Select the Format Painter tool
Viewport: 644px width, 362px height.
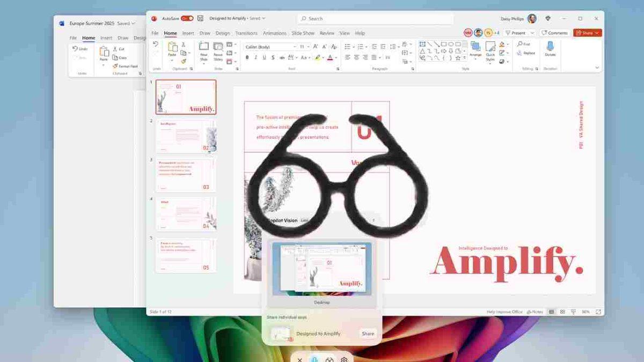click(184, 61)
